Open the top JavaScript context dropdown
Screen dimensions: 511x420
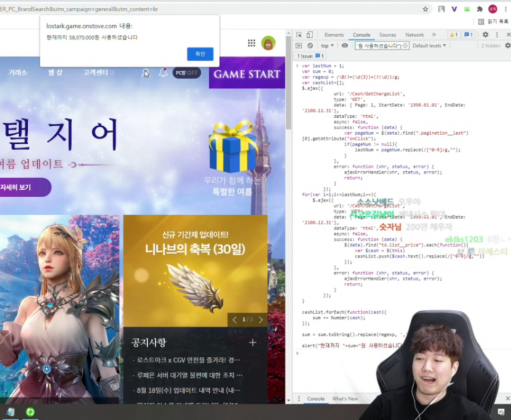(327, 46)
